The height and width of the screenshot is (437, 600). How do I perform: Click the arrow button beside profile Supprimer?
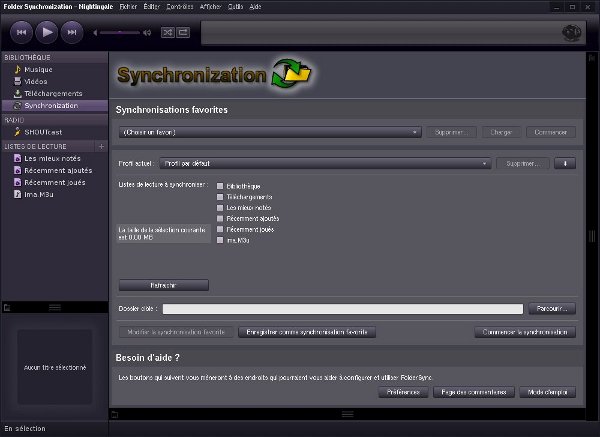pos(565,163)
